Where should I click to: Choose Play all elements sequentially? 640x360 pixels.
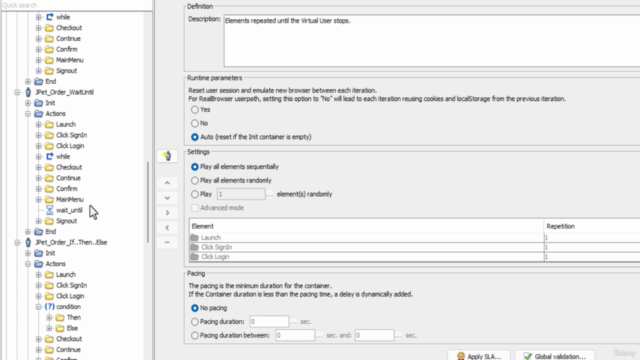195,167
